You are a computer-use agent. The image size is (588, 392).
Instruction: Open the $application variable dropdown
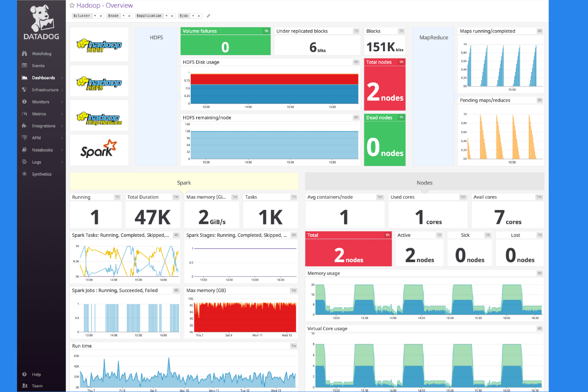172,15
